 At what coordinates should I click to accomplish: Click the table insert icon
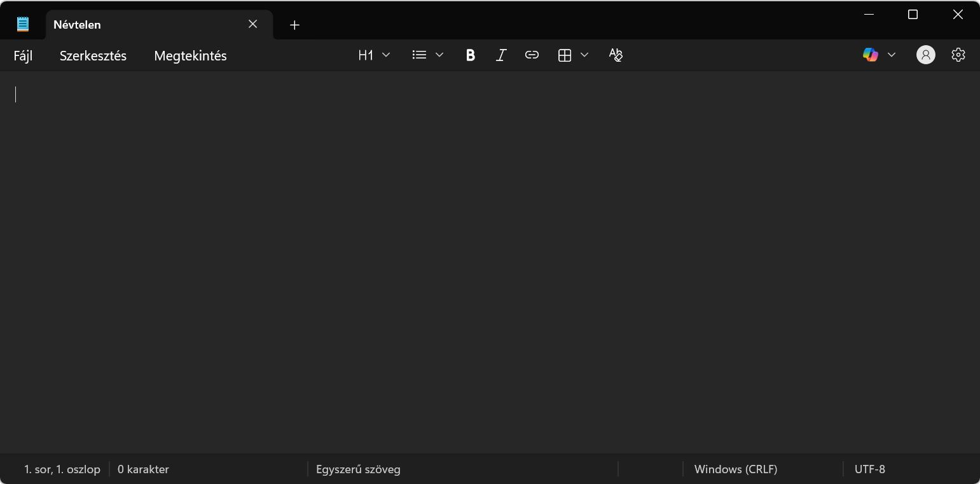564,55
